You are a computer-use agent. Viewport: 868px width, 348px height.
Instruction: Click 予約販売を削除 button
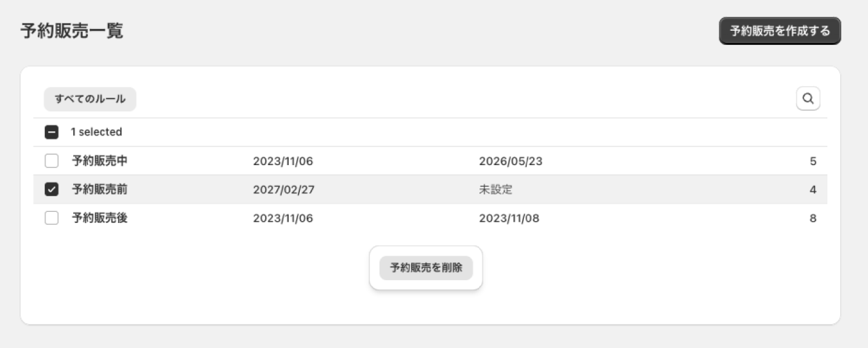click(426, 268)
